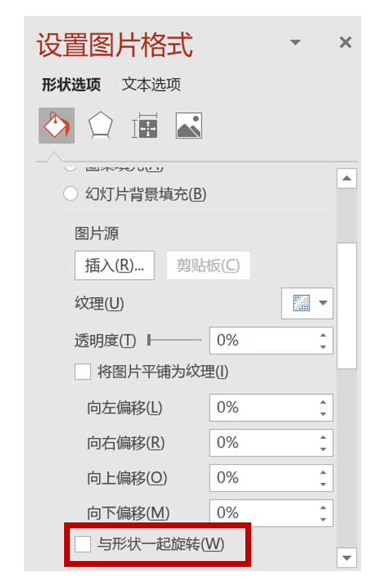Increase 透明度 value with up arrow
Image resolution: width=391 pixels, height=588 pixels.
323,335
